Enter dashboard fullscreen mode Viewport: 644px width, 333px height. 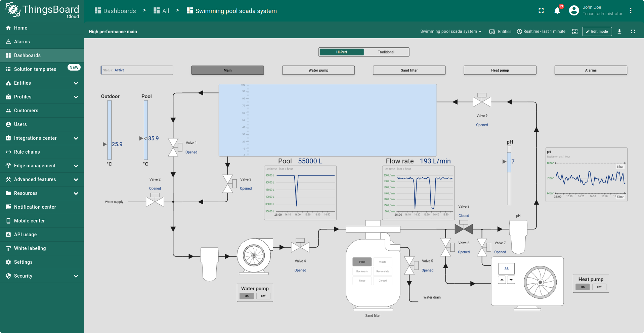633,31
